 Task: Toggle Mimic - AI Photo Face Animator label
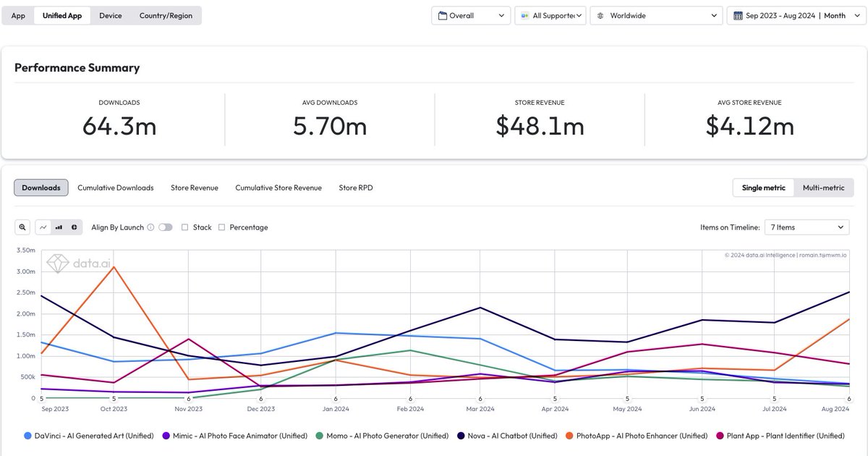[x=242, y=436]
